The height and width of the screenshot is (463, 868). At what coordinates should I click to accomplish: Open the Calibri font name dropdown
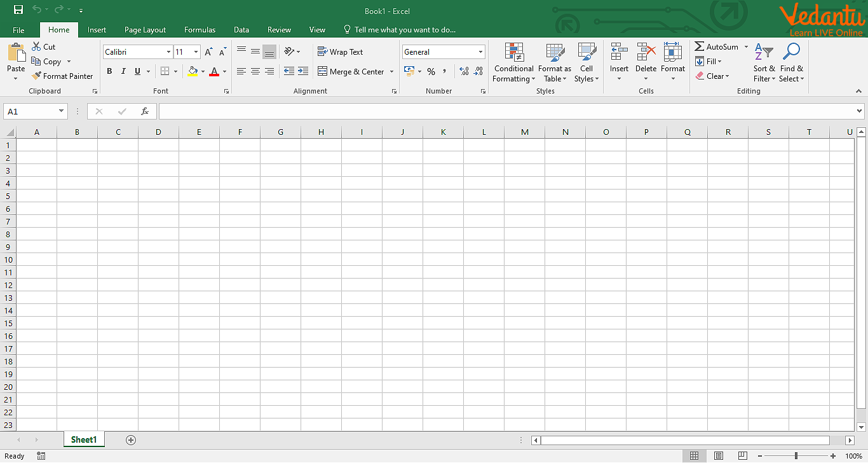[x=168, y=52]
